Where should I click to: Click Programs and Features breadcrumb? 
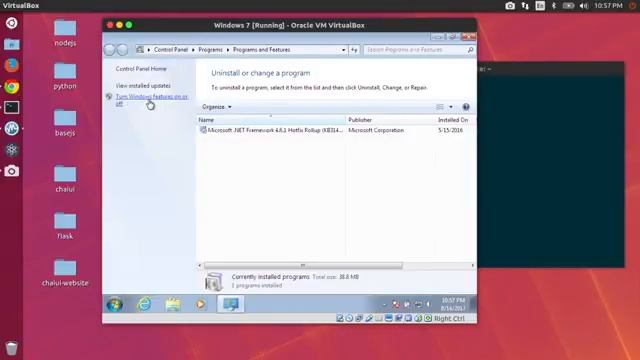262,50
